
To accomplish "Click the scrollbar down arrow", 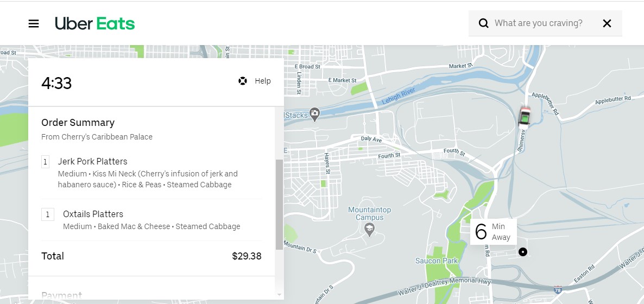I will coord(279,295).
